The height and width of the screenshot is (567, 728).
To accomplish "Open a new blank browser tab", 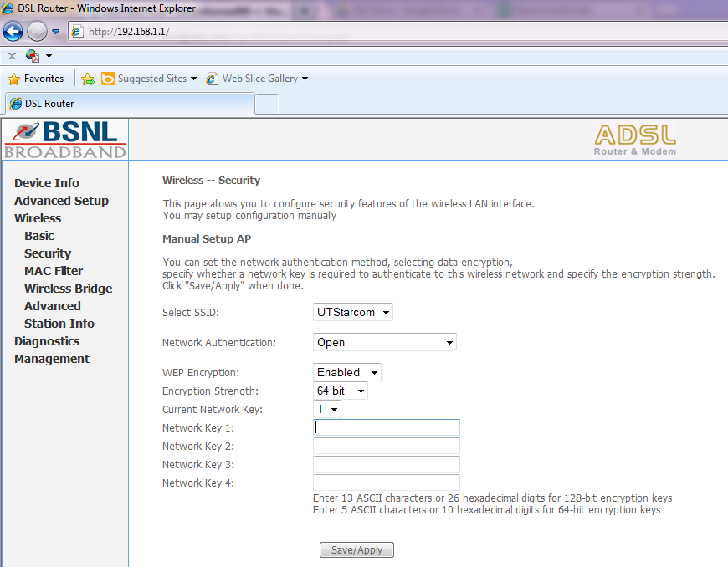I will coord(266,104).
